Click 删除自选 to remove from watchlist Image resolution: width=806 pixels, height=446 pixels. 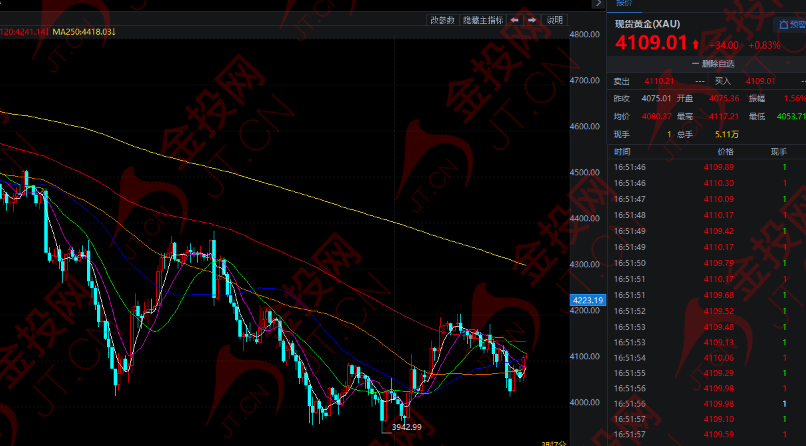point(713,64)
